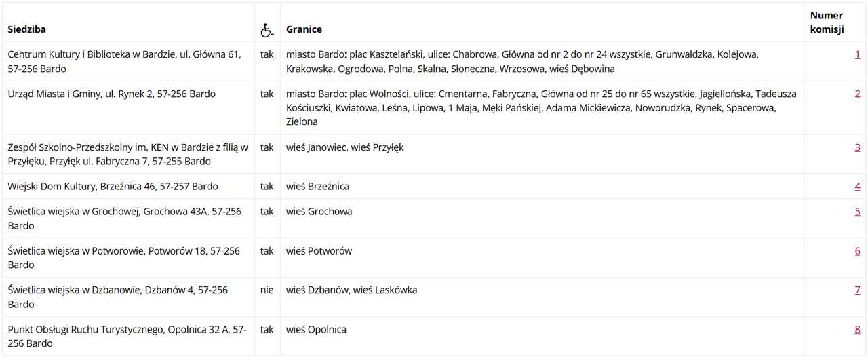Select the wieś Brzeźnica boundaries cell
The image size is (868, 357).
542,186
